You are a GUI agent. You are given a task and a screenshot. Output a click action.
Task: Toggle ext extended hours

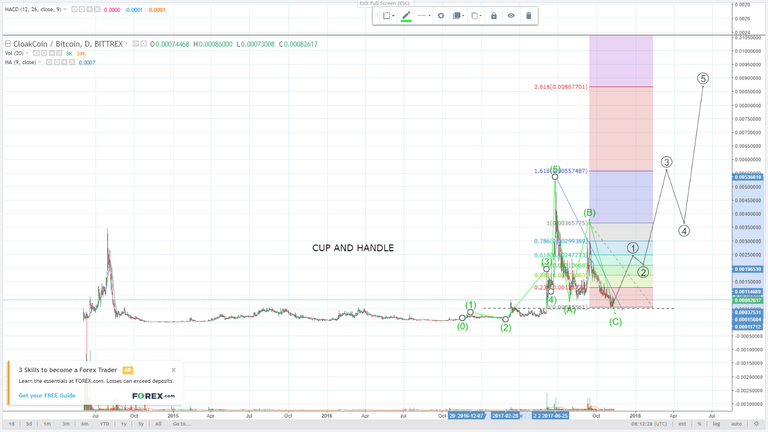682,424
